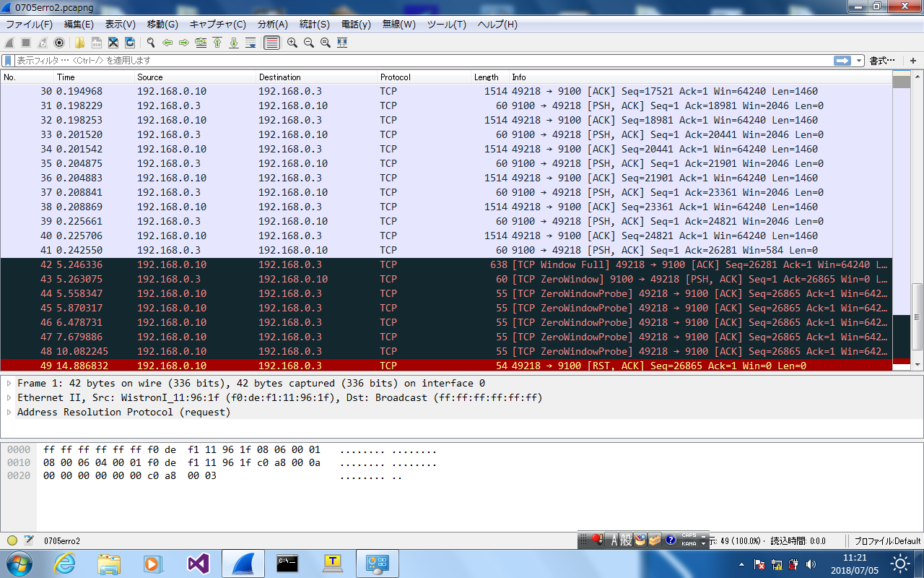Go forward to the next packet arrow
The height and width of the screenshot is (578, 924).
click(x=184, y=43)
